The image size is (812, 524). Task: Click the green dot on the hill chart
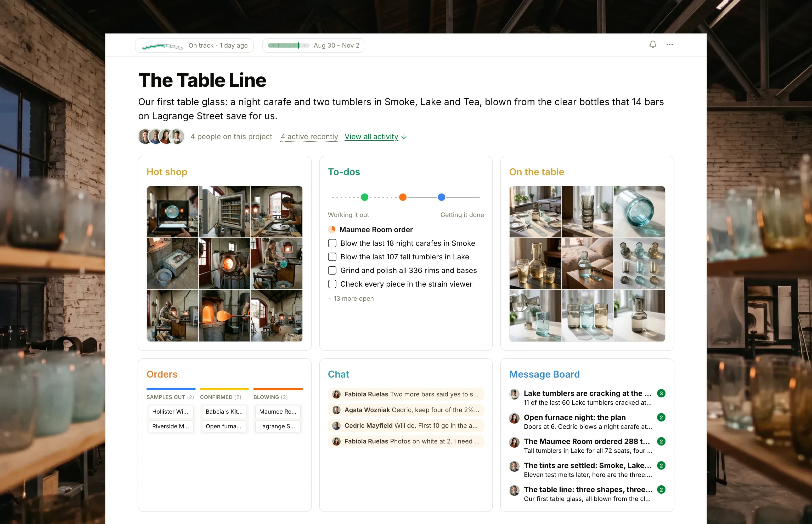364,197
